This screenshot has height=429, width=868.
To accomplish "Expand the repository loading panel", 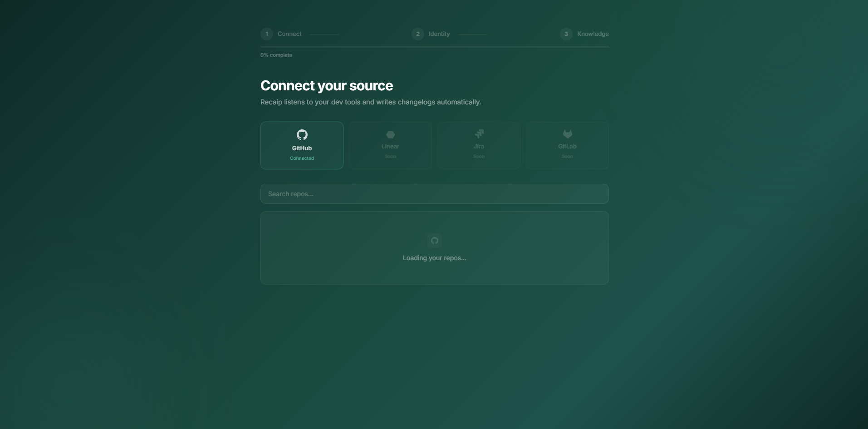I will [x=434, y=248].
